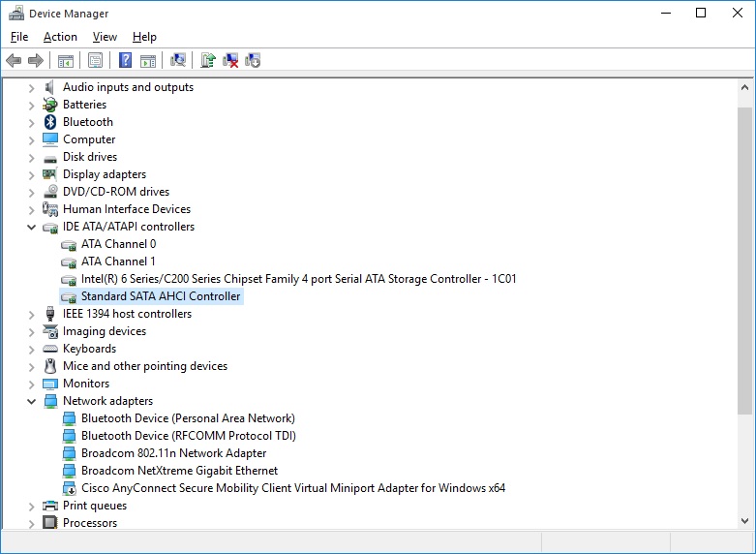Viewport: 756px width, 554px height.
Task: Select the Network adapters category label
Action: pos(108,401)
